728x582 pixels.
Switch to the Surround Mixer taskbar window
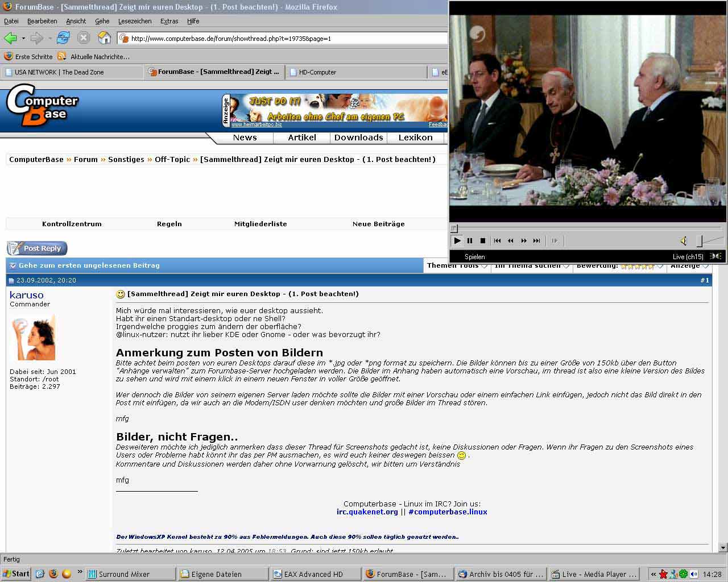tap(130, 574)
